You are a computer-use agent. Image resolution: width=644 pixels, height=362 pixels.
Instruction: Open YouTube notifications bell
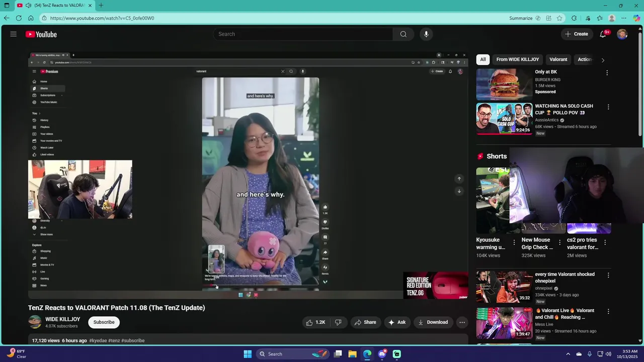603,34
